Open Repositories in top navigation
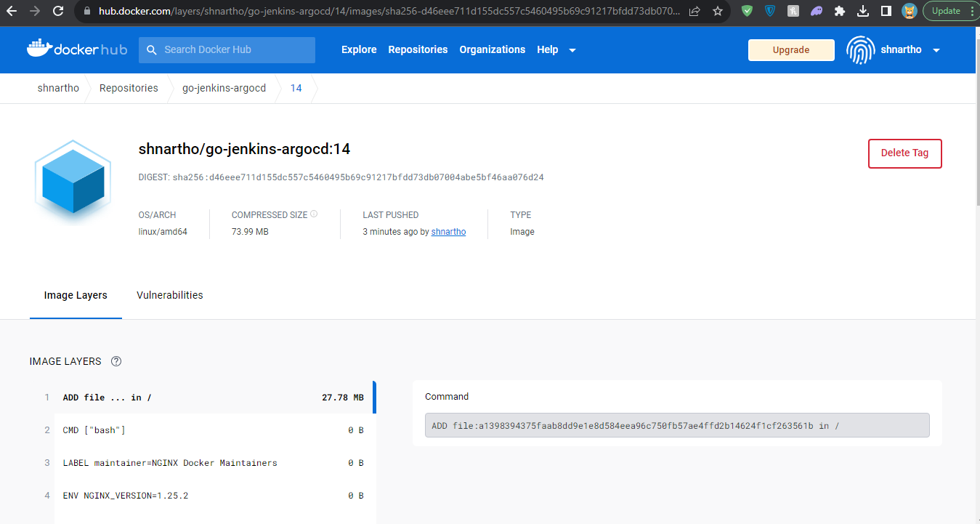This screenshot has height=524, width=980. click(418, 49)
